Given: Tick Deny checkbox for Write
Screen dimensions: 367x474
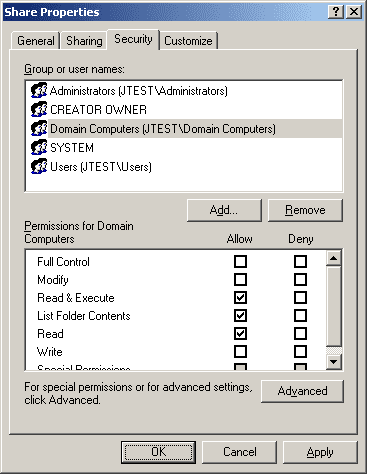Looking at the screenshot, I should coord(300,351).
